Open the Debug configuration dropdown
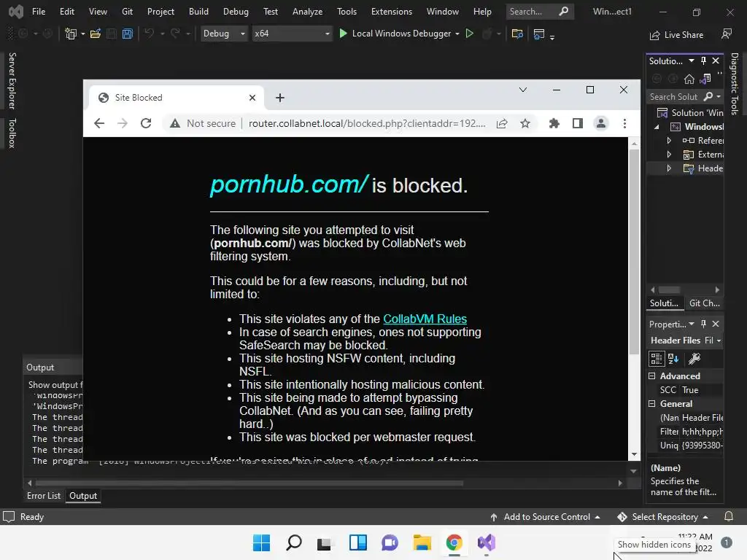Screen dimensions: 747x560 coord(224,34)
